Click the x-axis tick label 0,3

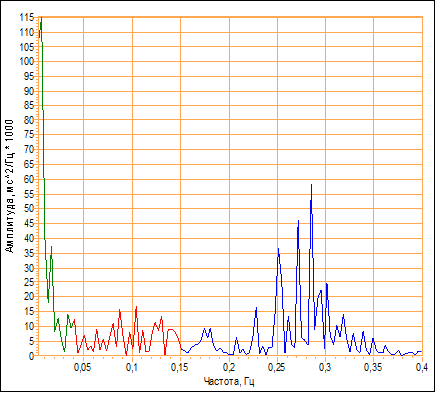pos(325,367)
